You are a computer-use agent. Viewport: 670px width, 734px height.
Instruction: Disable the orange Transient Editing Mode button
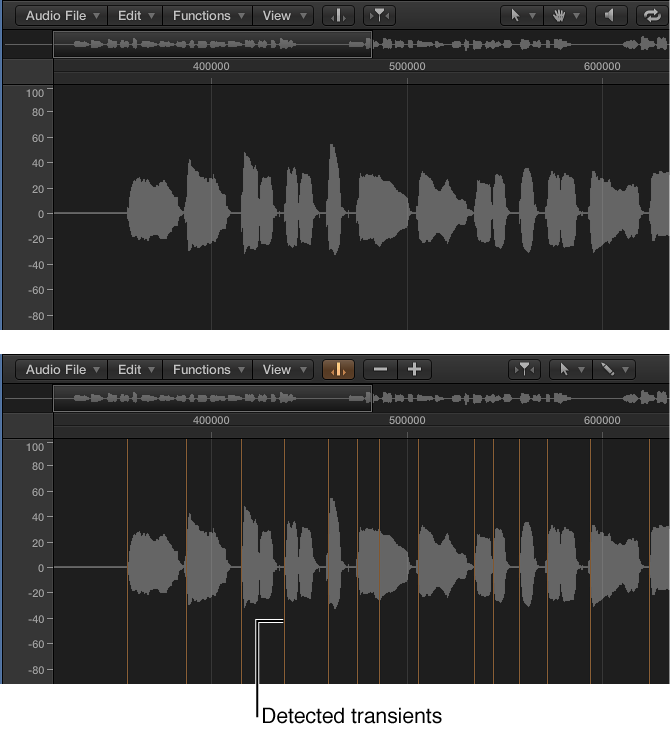(x=338, y=370)
